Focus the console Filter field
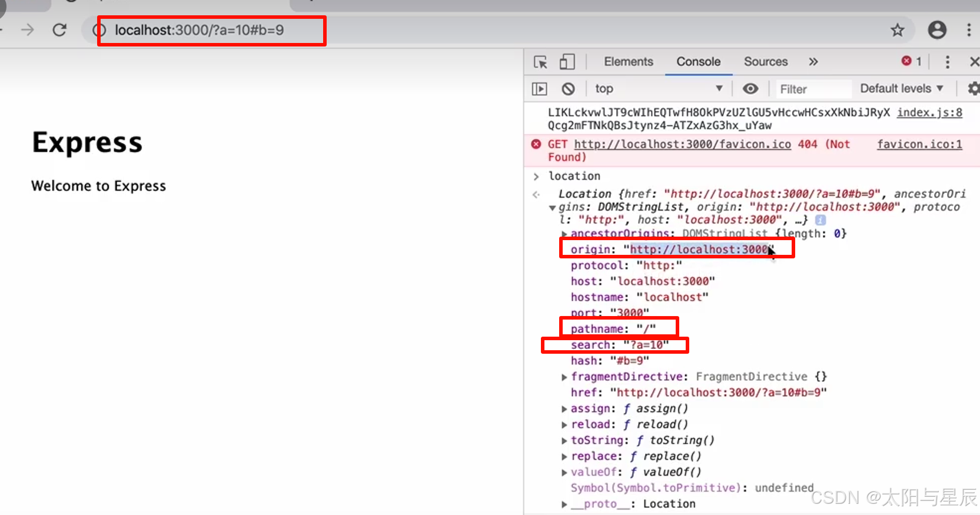The image size is (980, 515). pyautogui.click(x=813, y=89)
